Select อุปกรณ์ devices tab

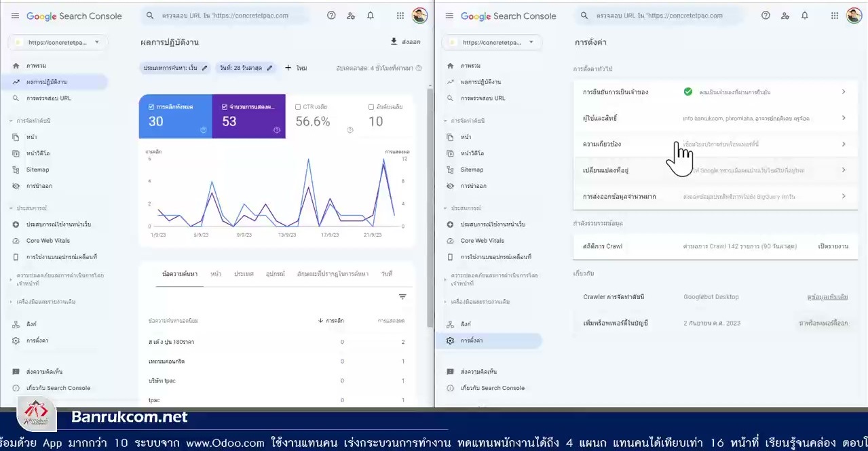pyautogui.click(x=276, y=274)
